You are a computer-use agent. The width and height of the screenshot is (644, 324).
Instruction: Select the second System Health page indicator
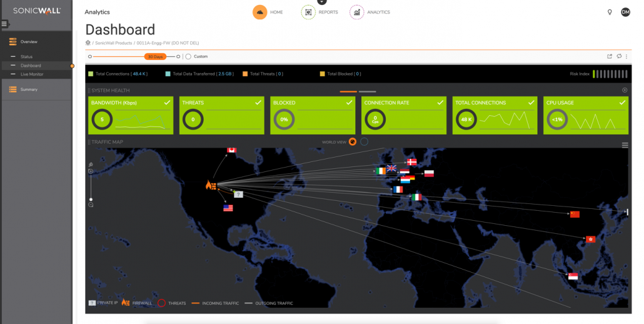pyautogui.click(x=367, y=91)
